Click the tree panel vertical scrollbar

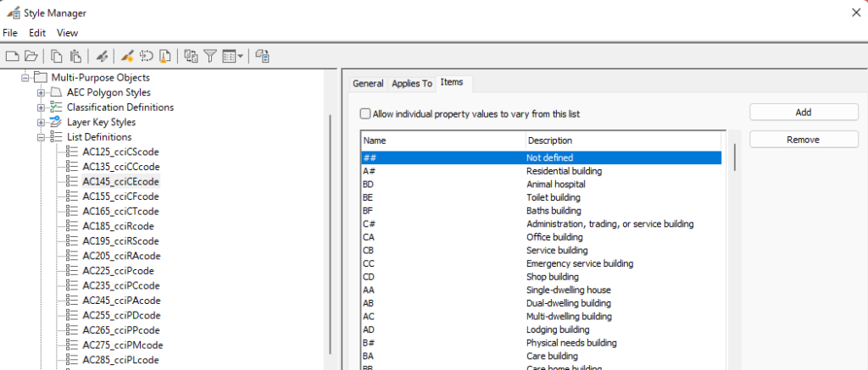(x=330, y=234)
